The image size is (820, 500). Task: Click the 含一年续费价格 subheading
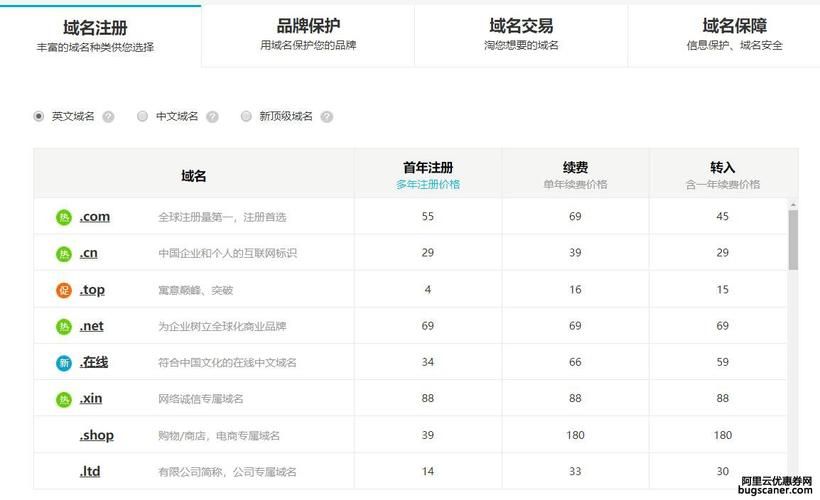tap(723, 184)
